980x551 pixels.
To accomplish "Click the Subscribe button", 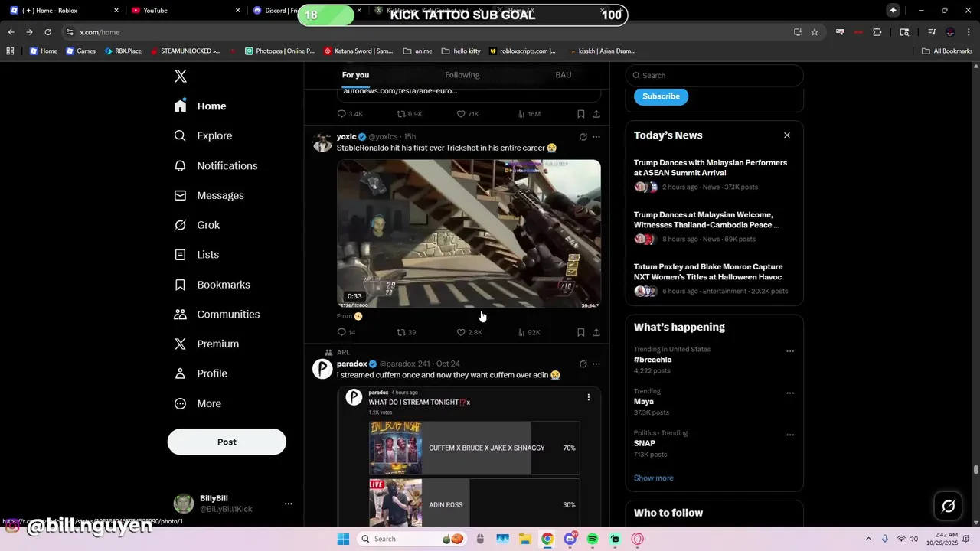I will (x=661, y=96).
